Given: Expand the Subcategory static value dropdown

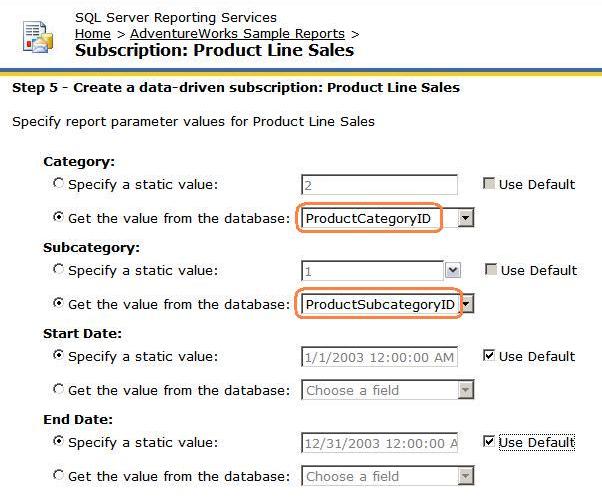Looking at the screenshot, I should point(453,271).
